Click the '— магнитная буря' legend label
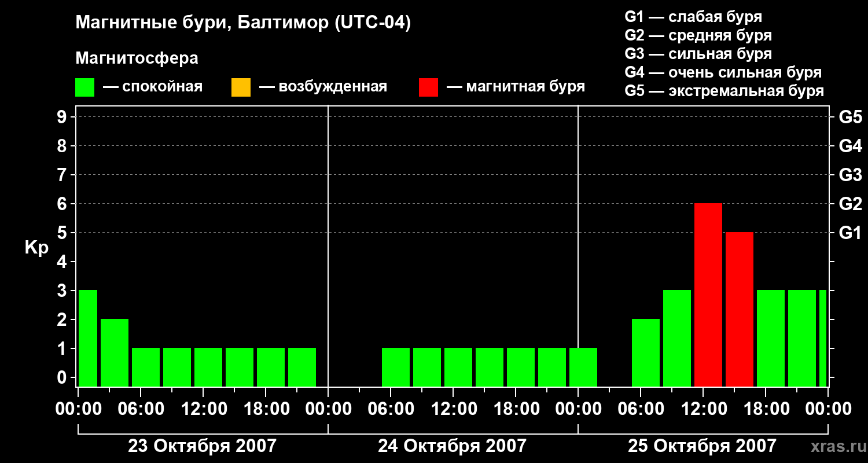Viewport: 868px width, 463px height. [516, 87]
